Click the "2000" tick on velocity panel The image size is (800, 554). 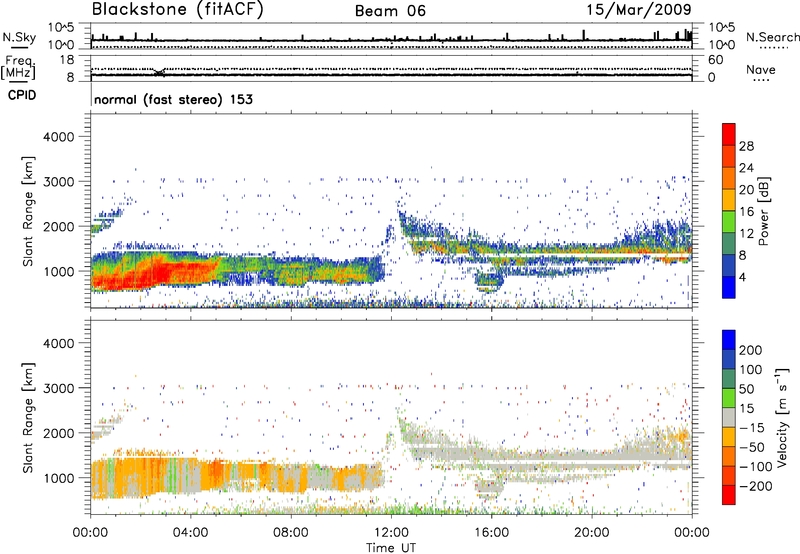pos(59,433)
